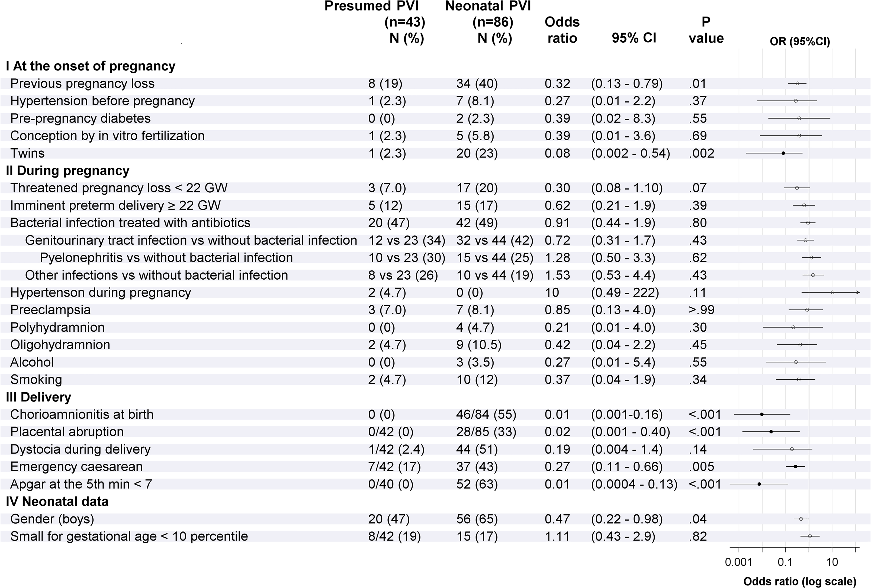Click the P value column header
The image size is (871, 588).
pyautogui.click(x=706, y=30)
